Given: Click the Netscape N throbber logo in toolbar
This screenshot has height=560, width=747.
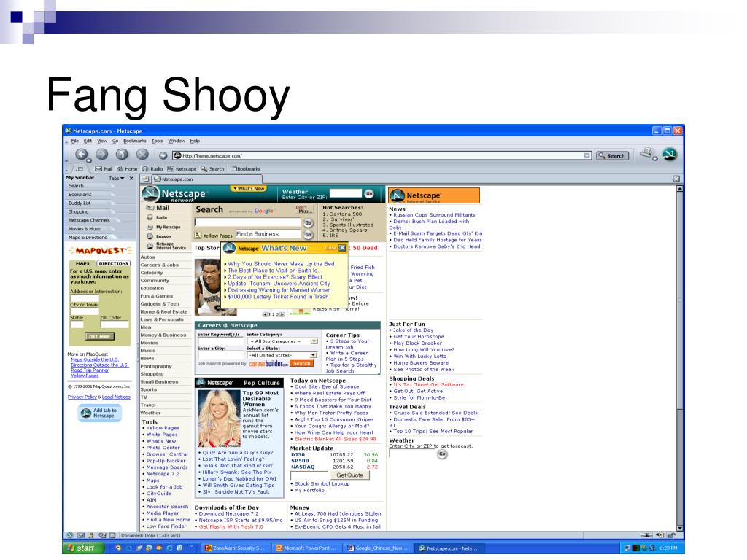Looking at the screenshot, I should coord(670,155).
